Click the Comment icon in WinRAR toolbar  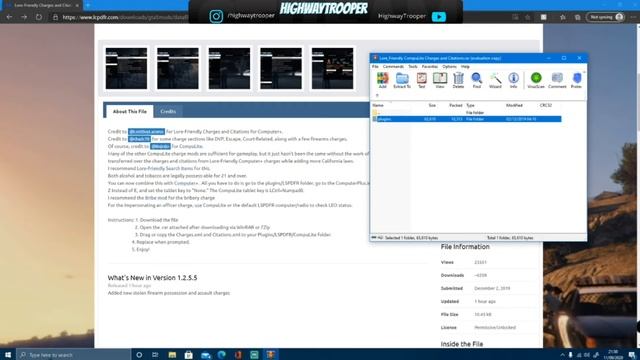click(557, 80)
